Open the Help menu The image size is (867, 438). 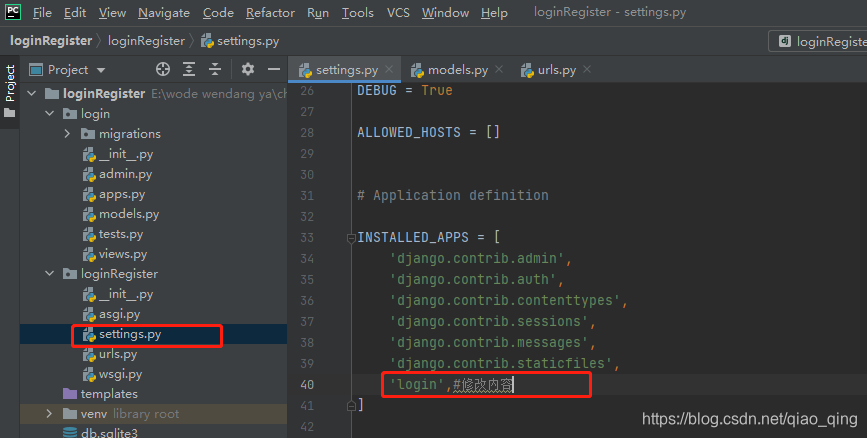[494, 13]
